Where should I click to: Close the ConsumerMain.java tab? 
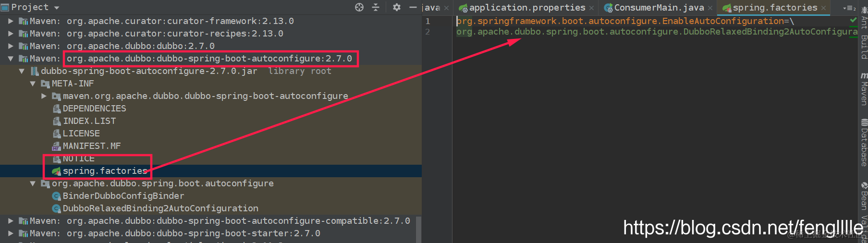click(710, 8)
